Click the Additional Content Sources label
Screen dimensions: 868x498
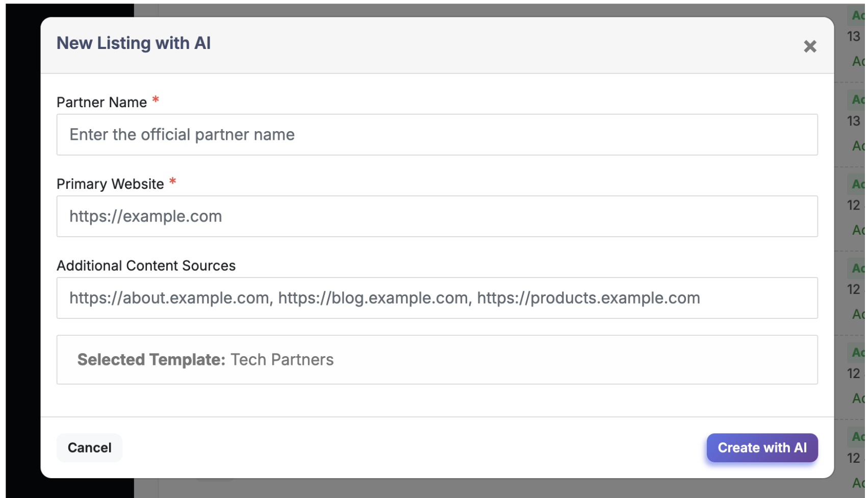[x=146, y=266]
